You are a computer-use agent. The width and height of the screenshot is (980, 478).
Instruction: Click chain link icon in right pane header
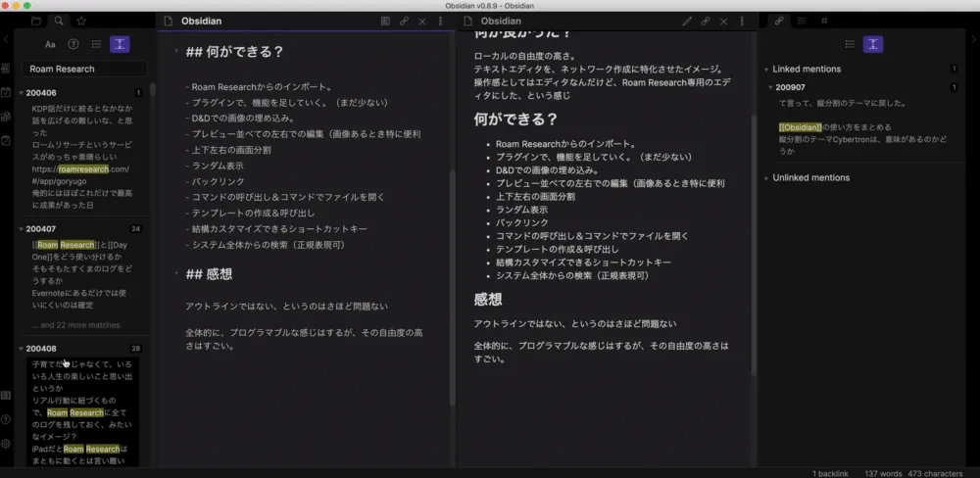705,22
